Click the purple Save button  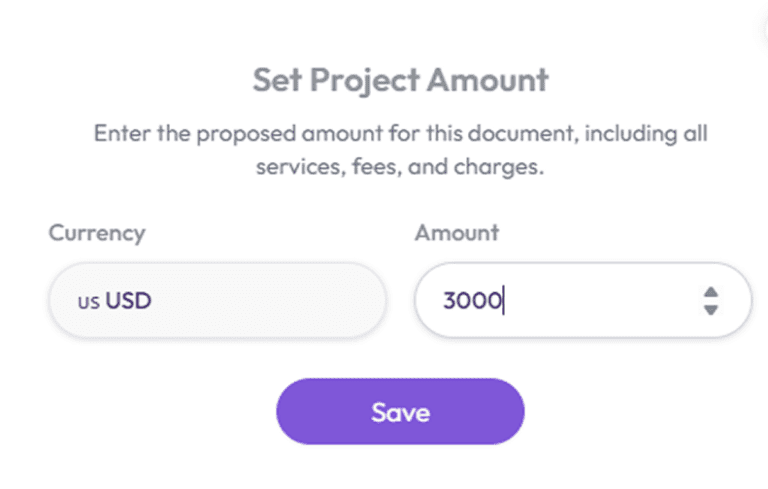pos(400,412)
